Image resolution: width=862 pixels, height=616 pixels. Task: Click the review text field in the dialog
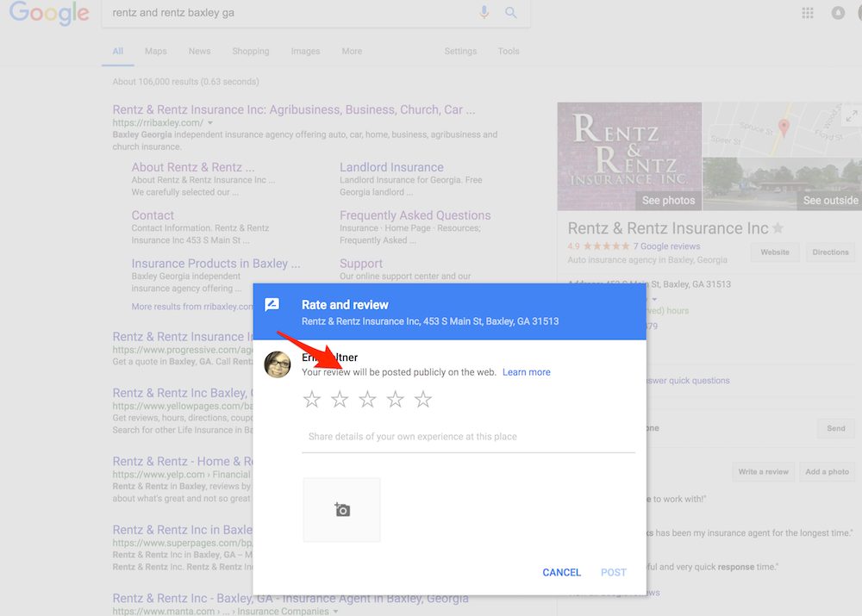coord(468,437)
